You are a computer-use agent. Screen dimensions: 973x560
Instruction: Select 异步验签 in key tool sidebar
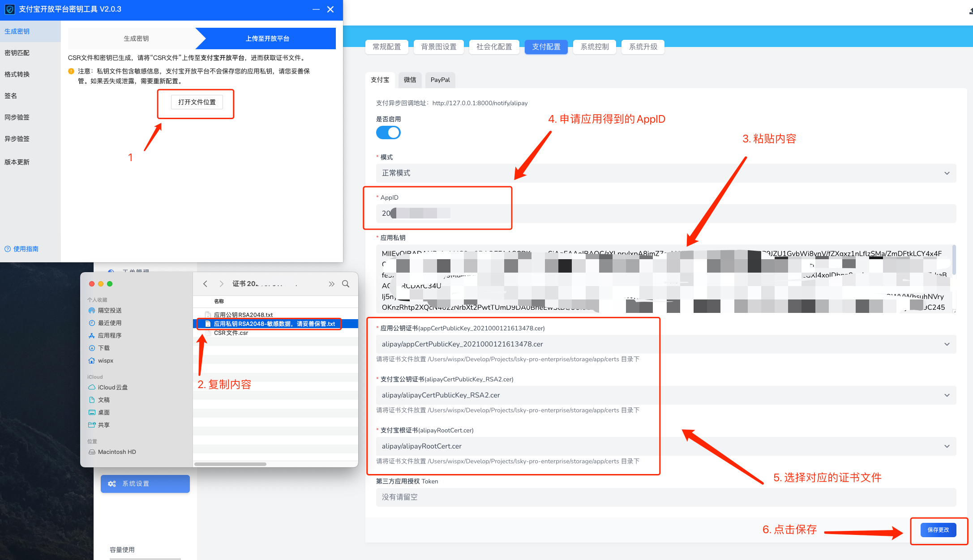point(30,139)
